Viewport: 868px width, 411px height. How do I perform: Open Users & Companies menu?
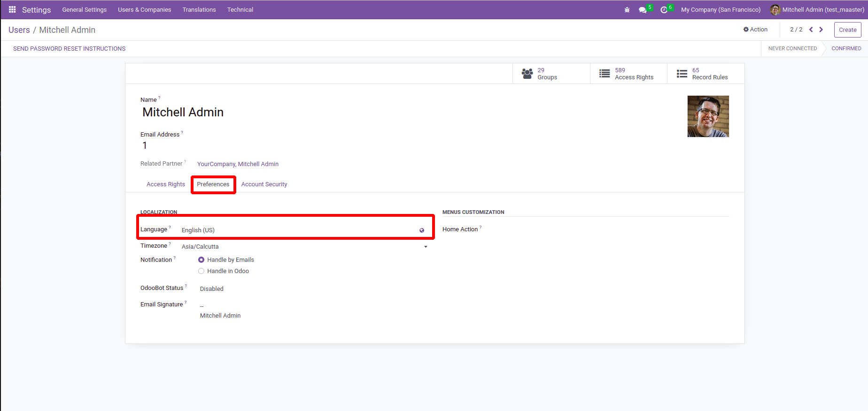[145, 10]
